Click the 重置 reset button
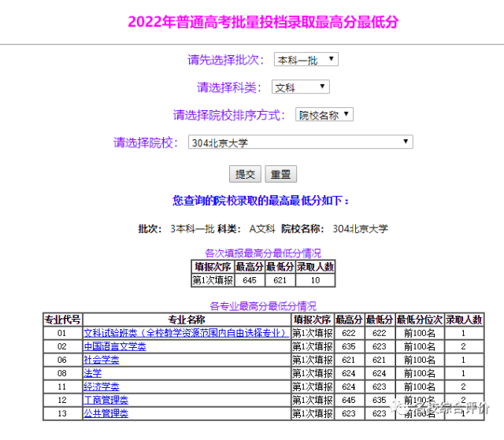The height and width of the screenshot is (440, 504). pyautogui.click(x=280, y=174)
